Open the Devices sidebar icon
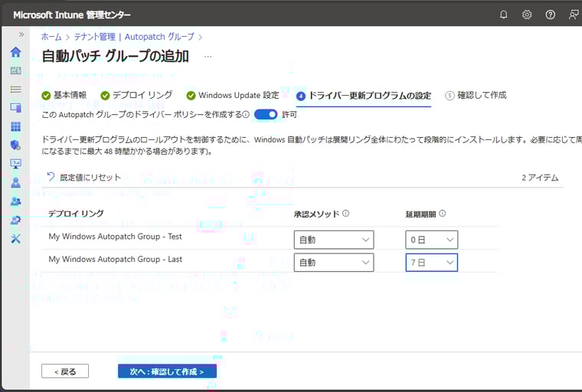This screenshot has height=392, width=582. click(x=15, y=108)
